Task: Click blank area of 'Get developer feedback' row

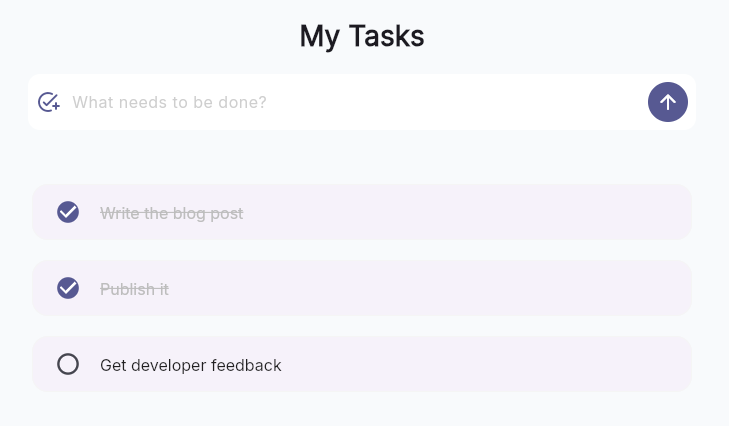Action: pyautogui.click(x=490, y=364)
